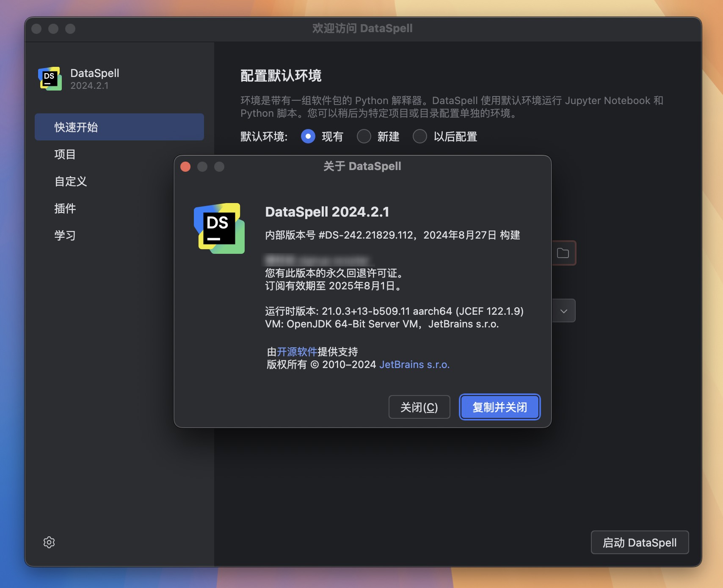Click the 欢迎访问 DataSpell window title

pos(362,28)
